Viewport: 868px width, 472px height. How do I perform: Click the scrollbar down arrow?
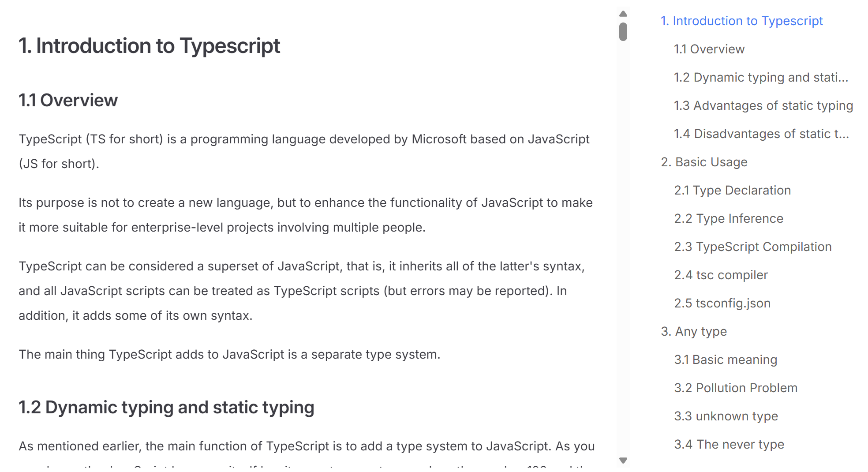click(623, 461)
